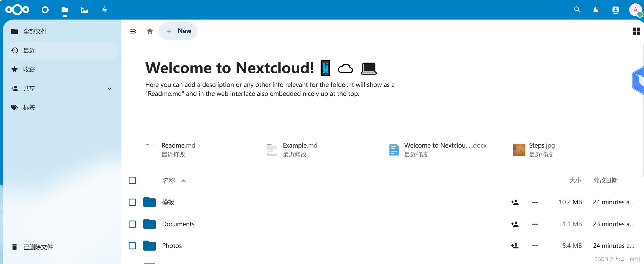This screenshot has width=644, height=264.
Task: Open the Photos app icon
Action: tap(84, 10)
